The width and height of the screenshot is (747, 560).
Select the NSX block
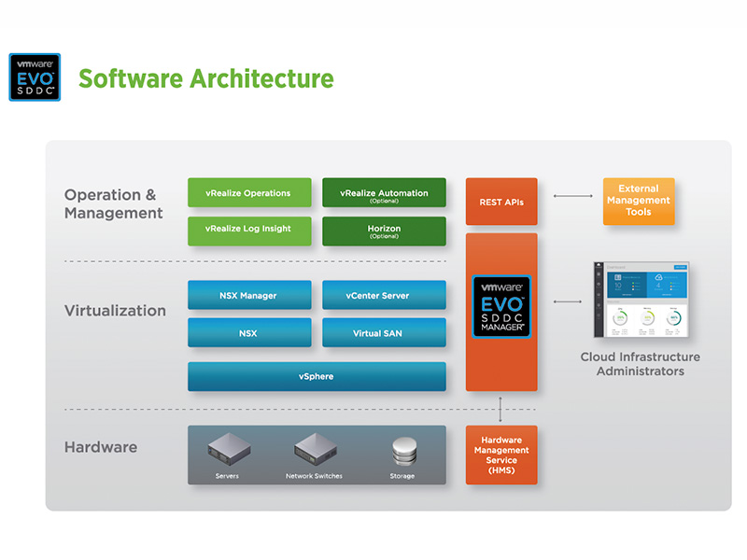click(249, 333)
